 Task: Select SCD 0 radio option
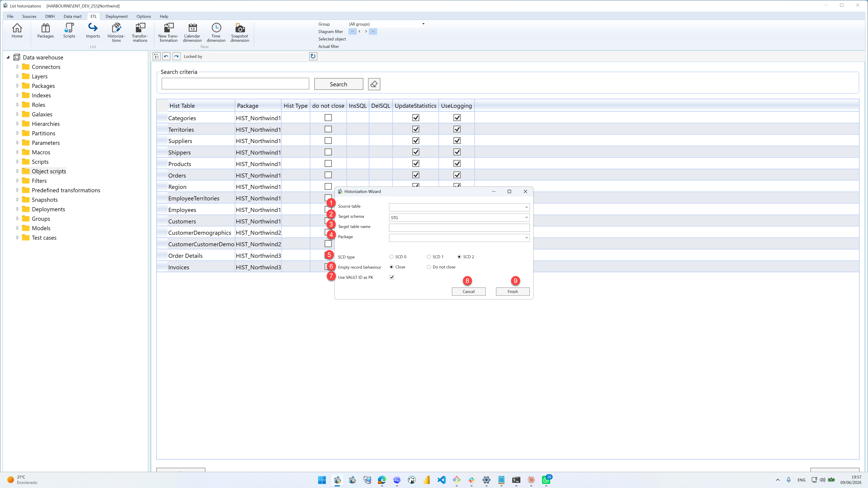click(391, 257)
